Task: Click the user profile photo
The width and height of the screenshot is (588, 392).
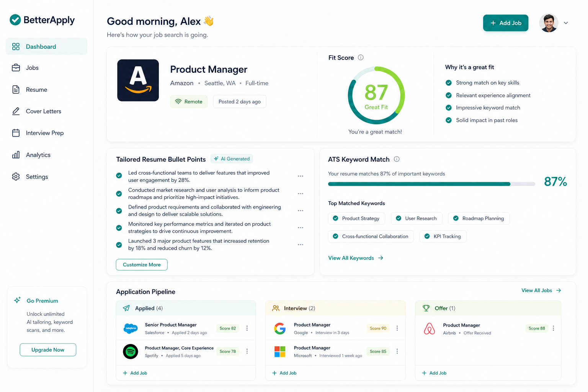Action: click(x=549, y=23)
